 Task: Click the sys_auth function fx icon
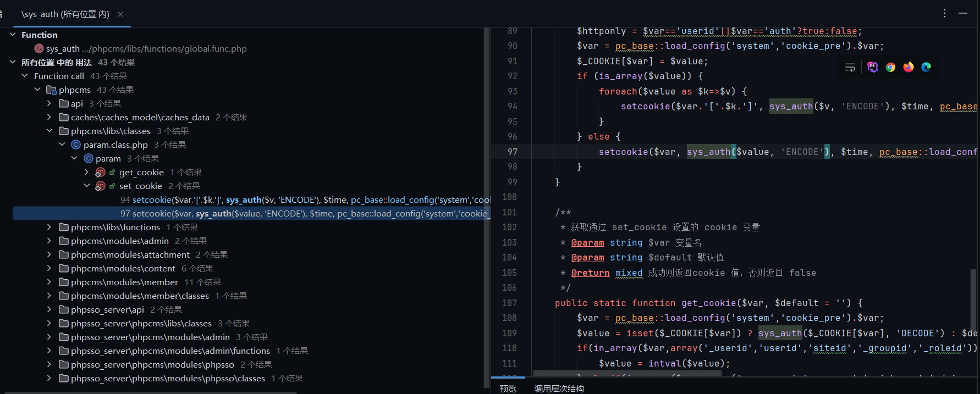pyautogui.click(x=39, y=48)
